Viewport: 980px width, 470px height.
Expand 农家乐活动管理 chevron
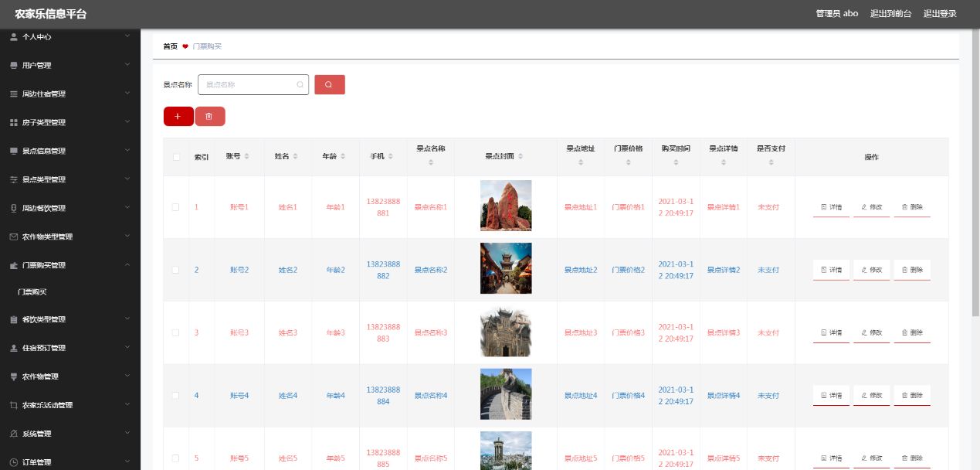127,404
